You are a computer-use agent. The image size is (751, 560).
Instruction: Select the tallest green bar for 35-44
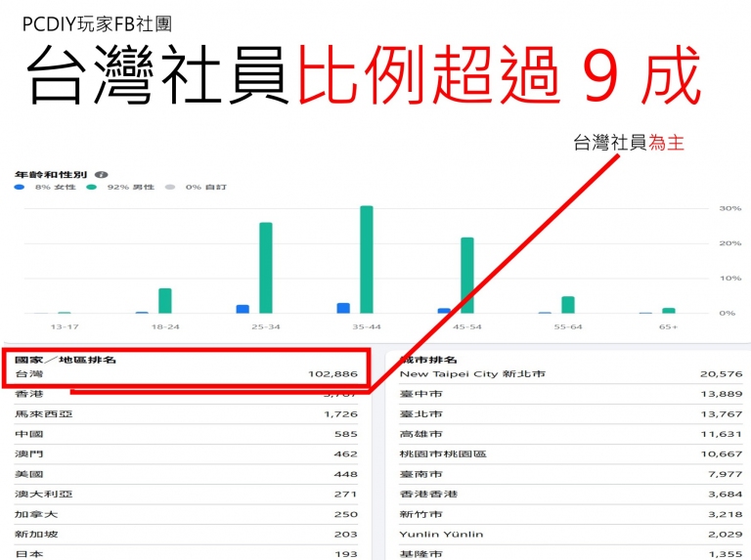coord(367,259)
